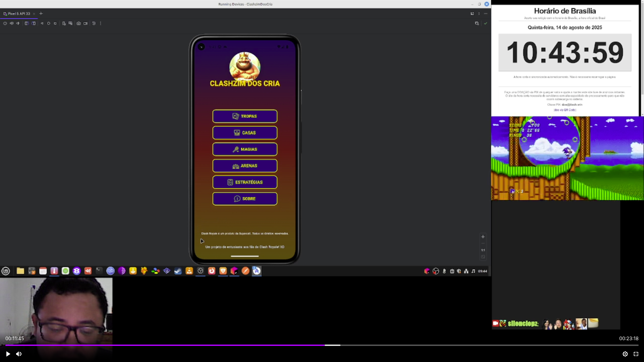This screenshot has height=362, width=644.
Task: Open emulator snapshots clock icon
Action: [94, 23]
